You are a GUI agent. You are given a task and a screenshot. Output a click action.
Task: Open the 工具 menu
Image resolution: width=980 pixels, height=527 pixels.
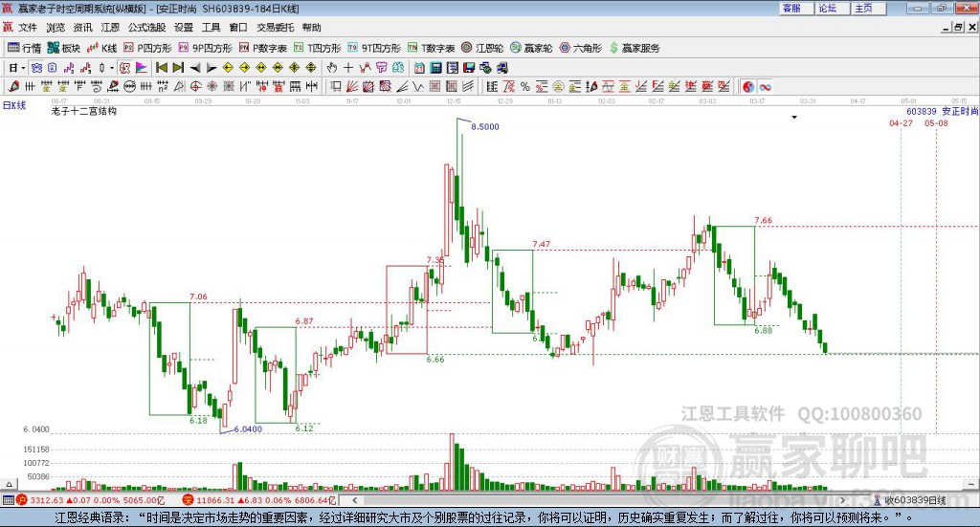tap(212, 28)
